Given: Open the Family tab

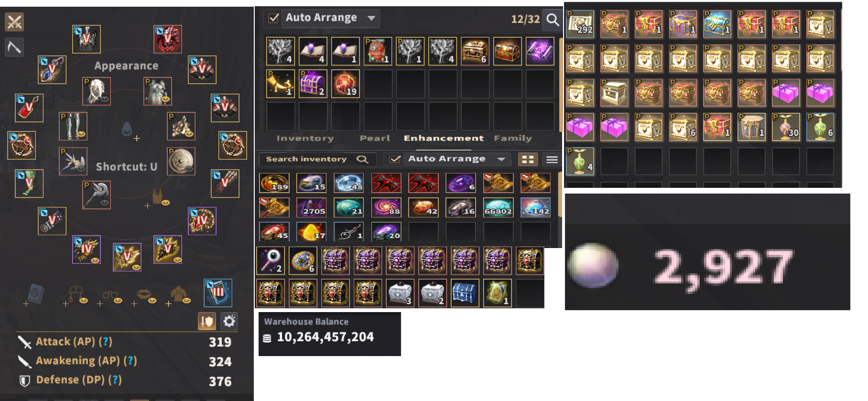Looking at the screenshot, I should coord(513,138).
